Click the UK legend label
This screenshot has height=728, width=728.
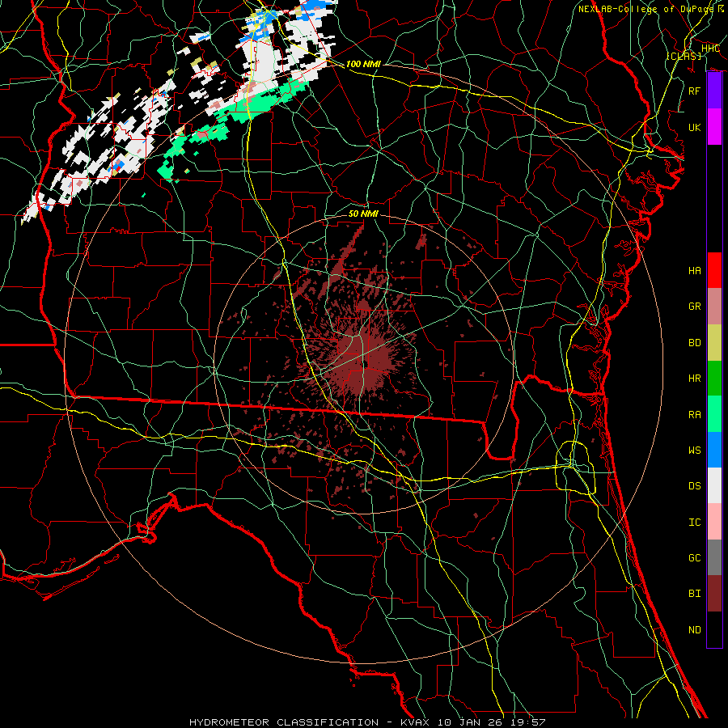pos(694,127)
